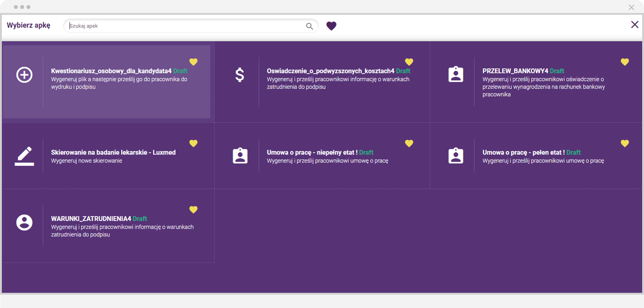Focus the Szukaj apek search field
This screenshot has width=644, height=308.
(185, 26)
